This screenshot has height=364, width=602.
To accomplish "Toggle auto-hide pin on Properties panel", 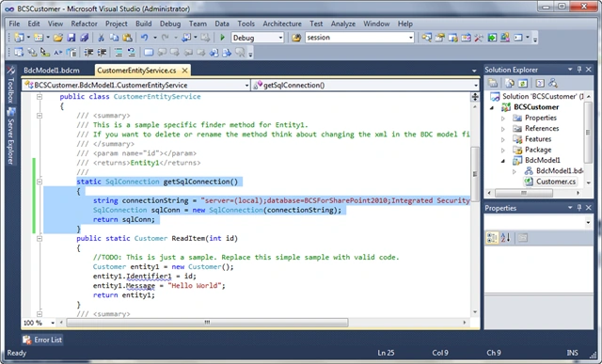I will [x=579, y=207].
